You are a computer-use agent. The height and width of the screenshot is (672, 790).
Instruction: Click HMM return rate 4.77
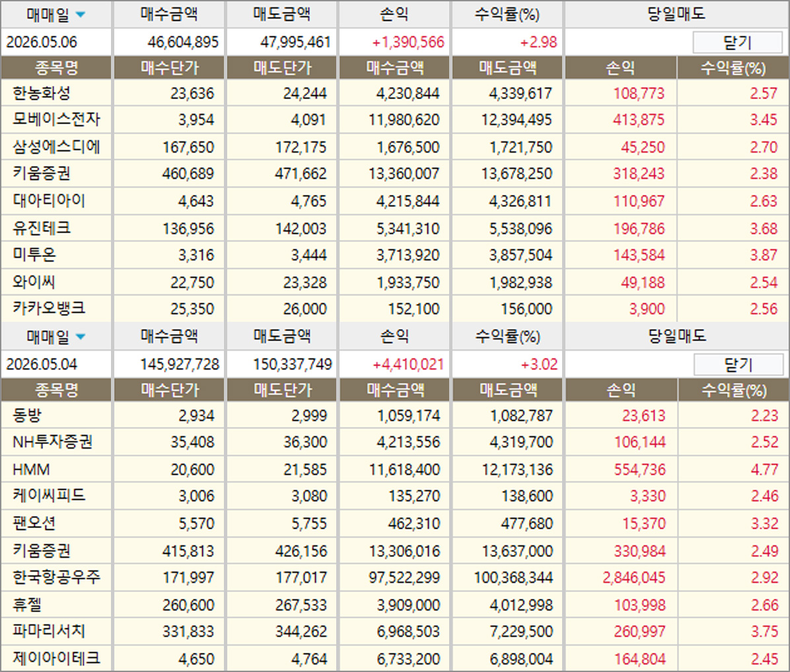pyautogui.click(x=764, y=469)
